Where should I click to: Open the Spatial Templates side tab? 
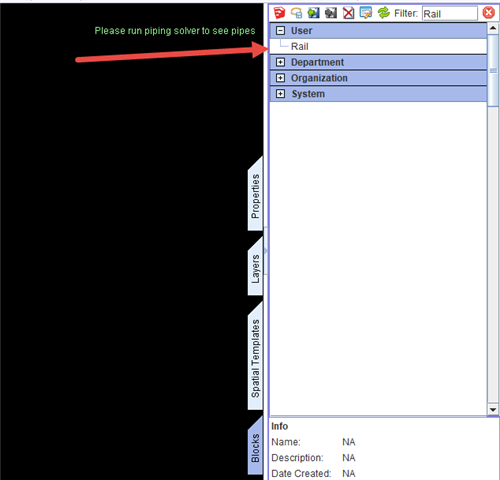click(255, 357)
